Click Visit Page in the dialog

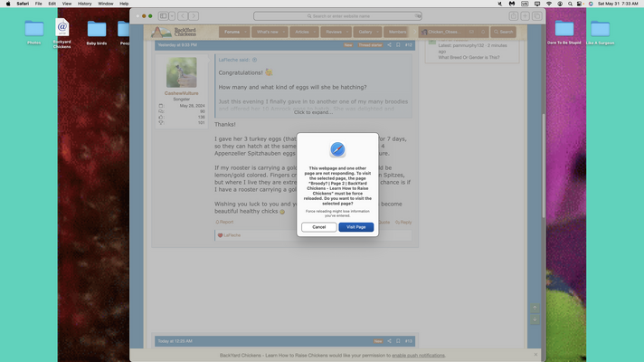click(x=356, y=227)
